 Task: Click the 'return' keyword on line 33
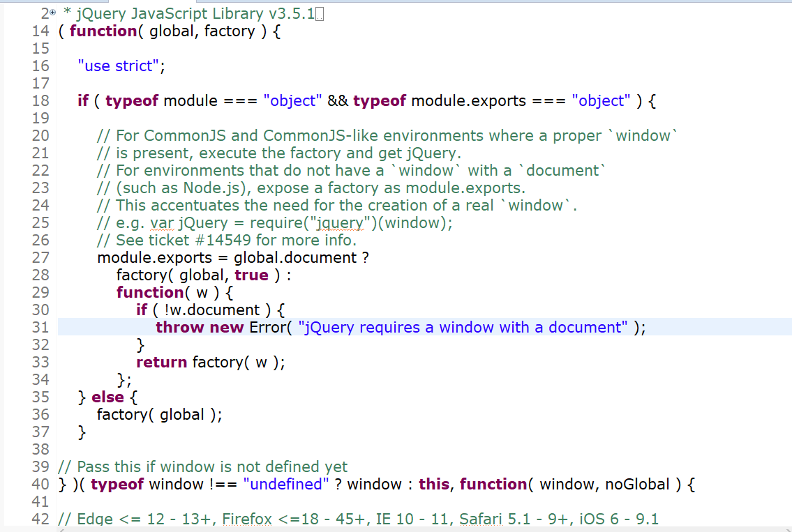(162, 363)
